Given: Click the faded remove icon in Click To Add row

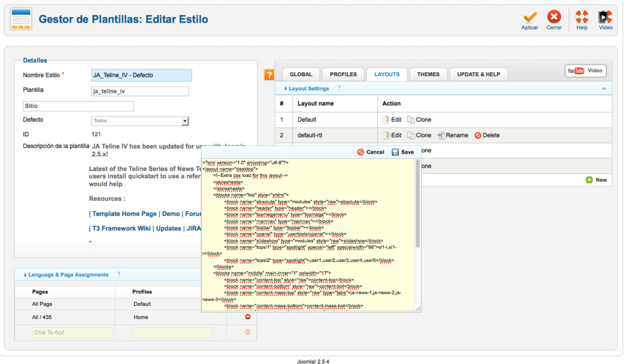Looking at the screenshot, I should click(x=248, y=332).
